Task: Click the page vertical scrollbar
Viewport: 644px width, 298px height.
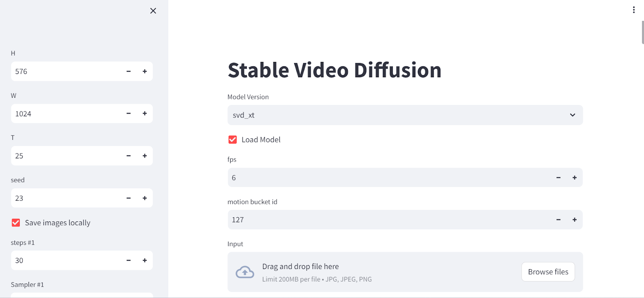Action: click(x=642, y=32)
